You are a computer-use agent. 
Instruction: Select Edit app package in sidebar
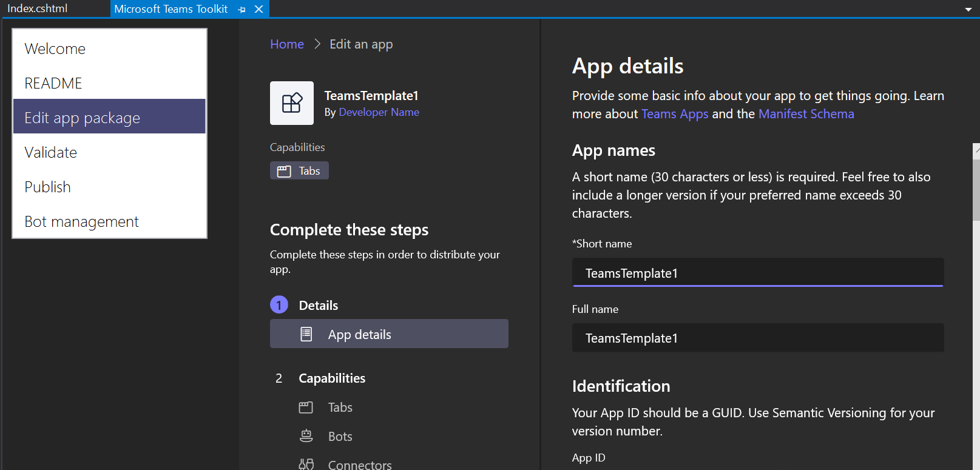coord(109,116)
